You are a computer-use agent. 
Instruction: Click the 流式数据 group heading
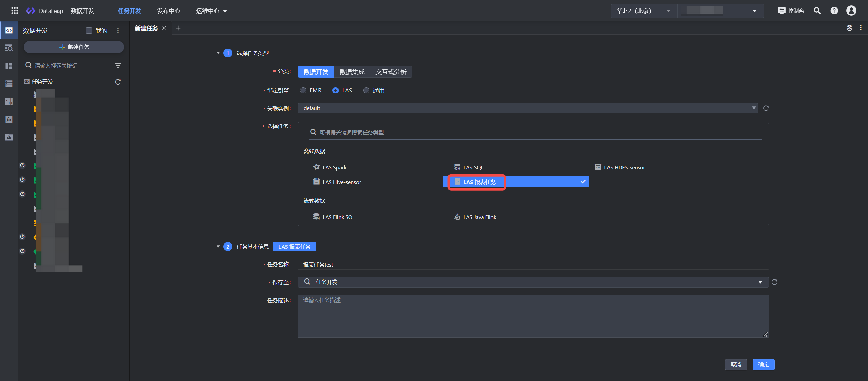coord(314,201)
